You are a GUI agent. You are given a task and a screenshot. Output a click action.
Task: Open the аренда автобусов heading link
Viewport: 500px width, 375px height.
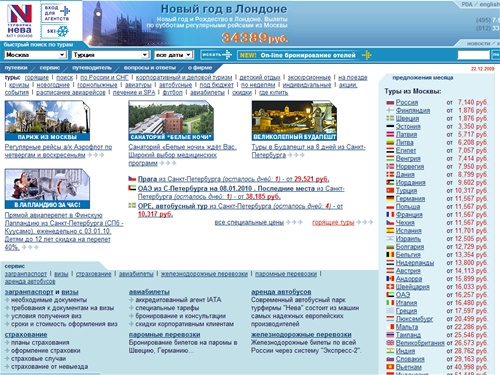tap(281, 292)
